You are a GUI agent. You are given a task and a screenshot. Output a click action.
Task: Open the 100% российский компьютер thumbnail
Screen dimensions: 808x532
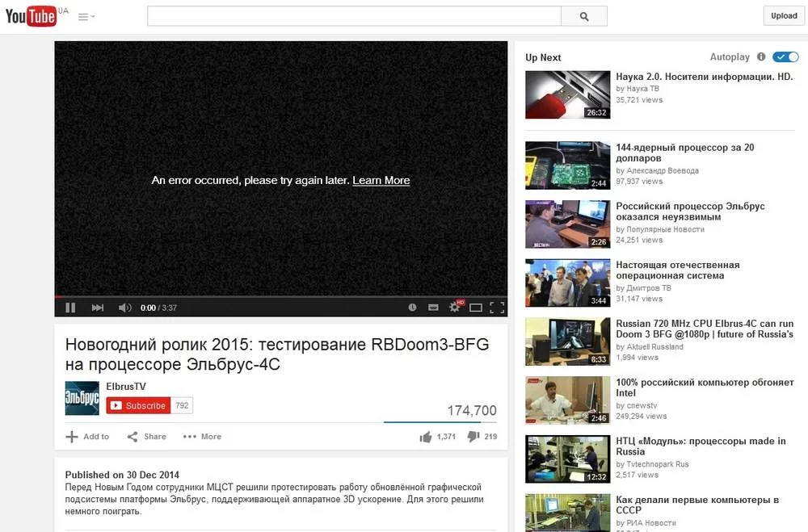568,400
